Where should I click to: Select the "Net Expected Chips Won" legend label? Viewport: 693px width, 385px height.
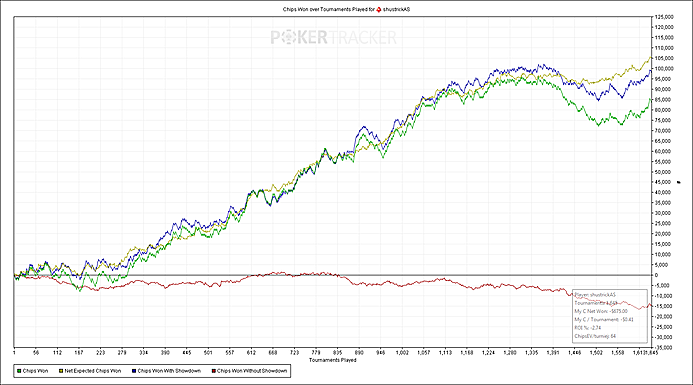coord(93,371)
